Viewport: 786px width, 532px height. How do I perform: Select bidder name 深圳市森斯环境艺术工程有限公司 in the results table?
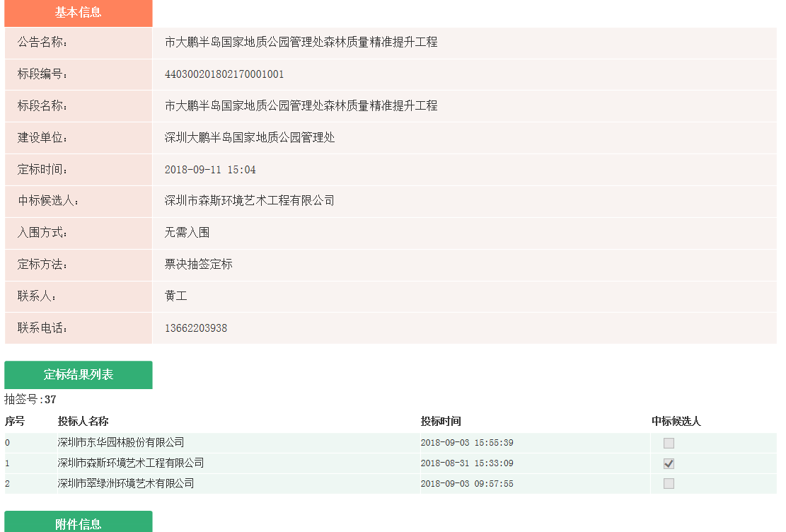(131, 463)
